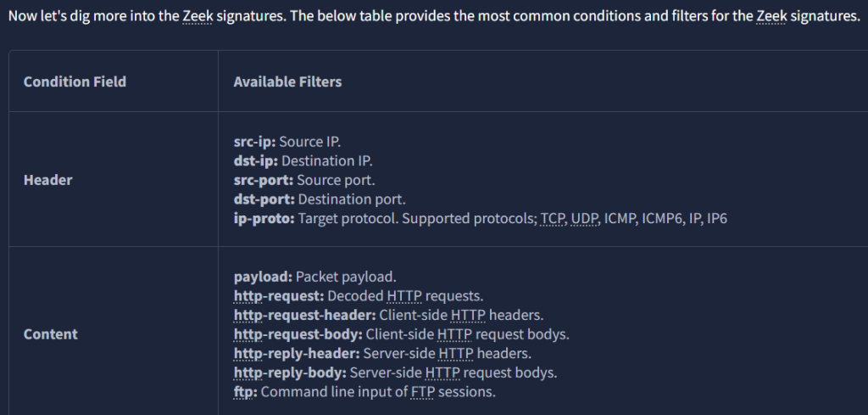The height and width of the screenshot is (415, 868).
Task: Click the http-reply-body filter term
Action: pos(290,373)
